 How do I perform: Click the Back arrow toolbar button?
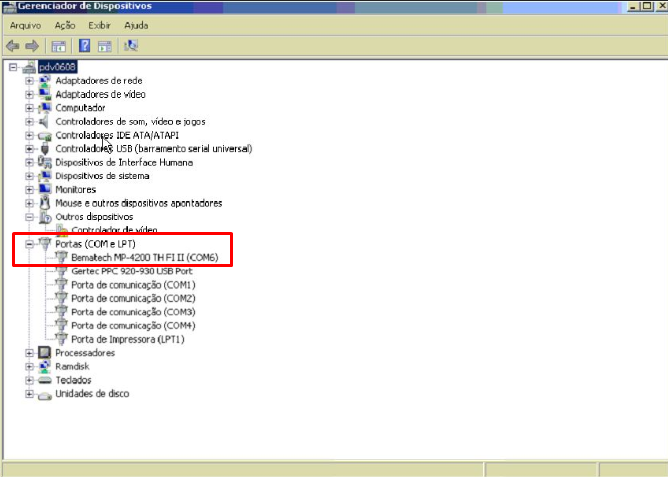click(12, 46)
